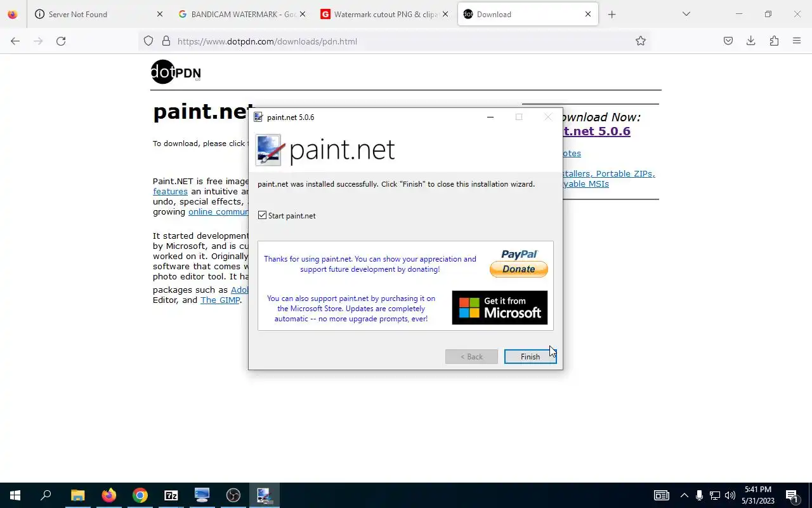Launch Google Chrome from taskbar
The image size is (812, 508).
[x=140, y=495]
